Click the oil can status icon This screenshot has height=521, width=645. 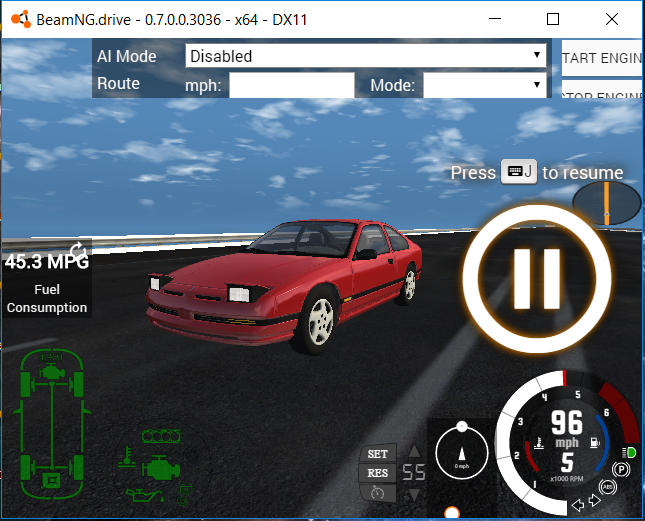146,495
